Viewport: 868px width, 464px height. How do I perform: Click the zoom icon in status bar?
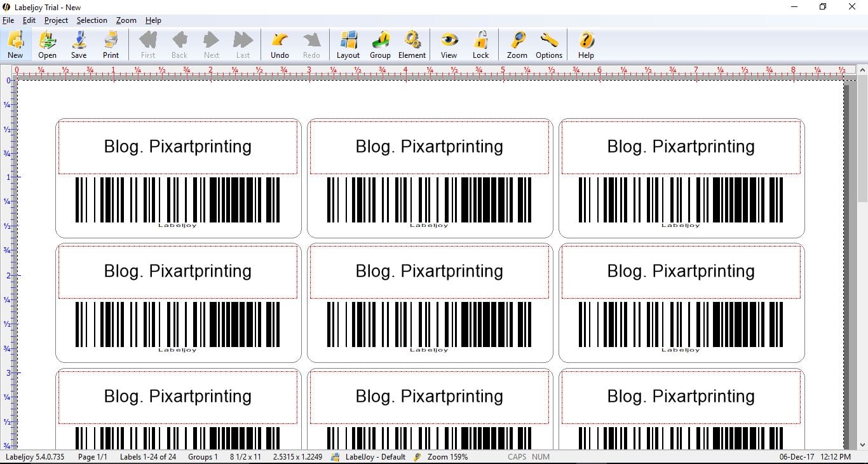tap(417, 457)
